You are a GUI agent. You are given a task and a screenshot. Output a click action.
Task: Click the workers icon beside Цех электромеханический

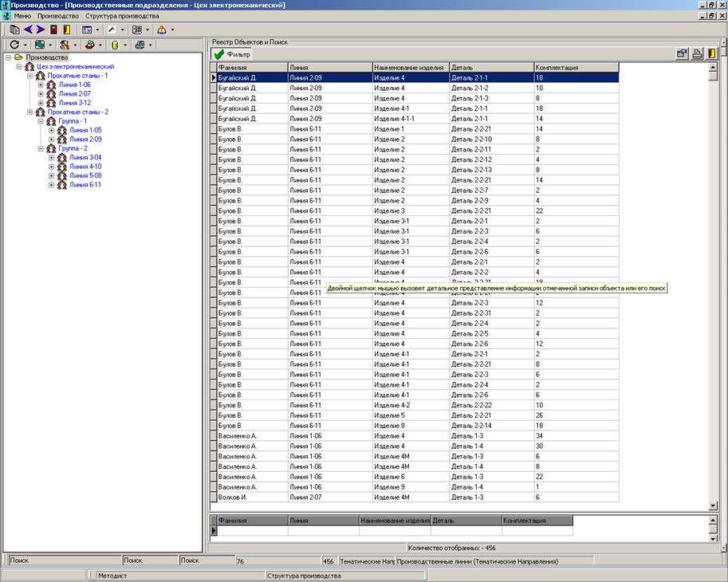(x=30, y=67)
